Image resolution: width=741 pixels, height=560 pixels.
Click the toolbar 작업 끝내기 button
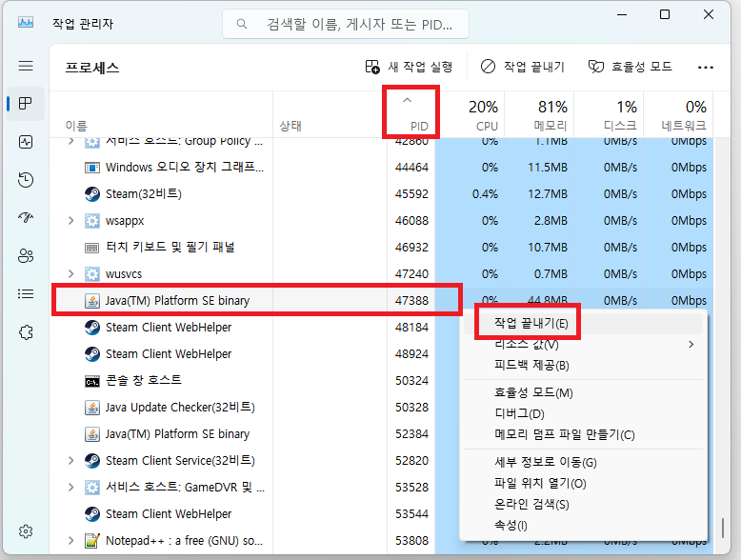pyautogui.click(x=523, y=67)
